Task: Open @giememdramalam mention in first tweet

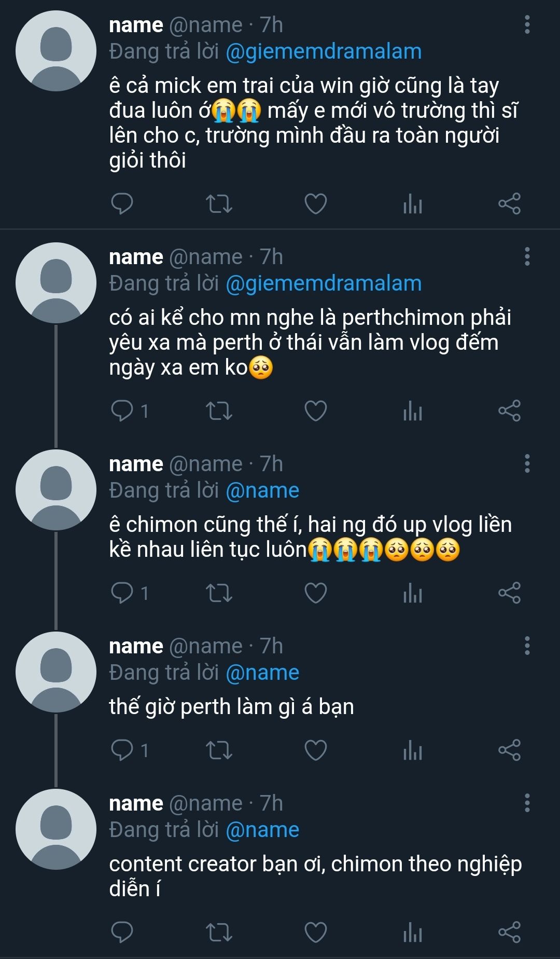Action: click(324, 52)
